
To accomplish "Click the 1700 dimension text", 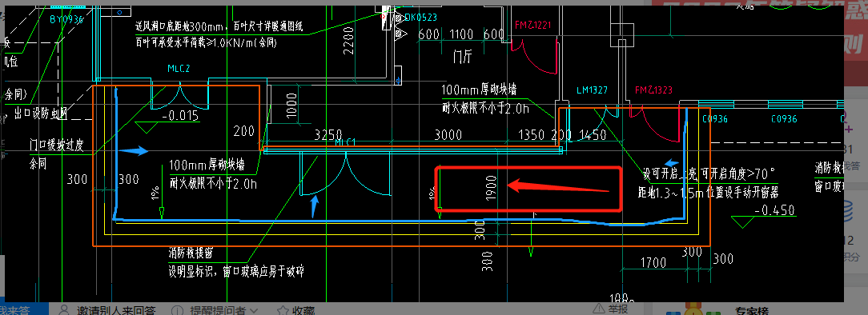I will [x=653, y=262].
